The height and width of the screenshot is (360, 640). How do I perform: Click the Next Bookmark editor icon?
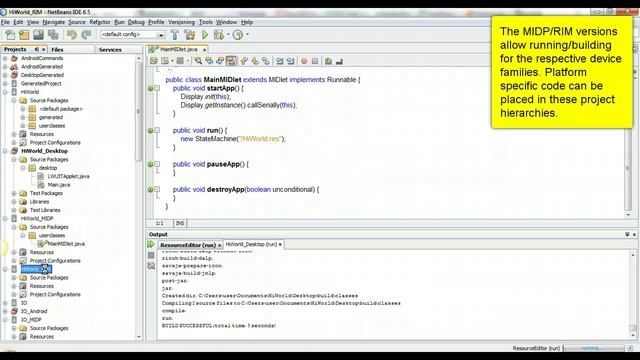coord(255,61)
